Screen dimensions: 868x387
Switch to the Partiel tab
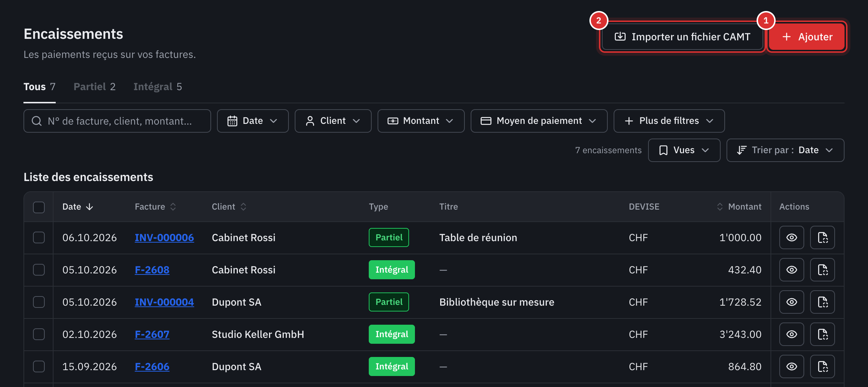(x=94, y=87)
